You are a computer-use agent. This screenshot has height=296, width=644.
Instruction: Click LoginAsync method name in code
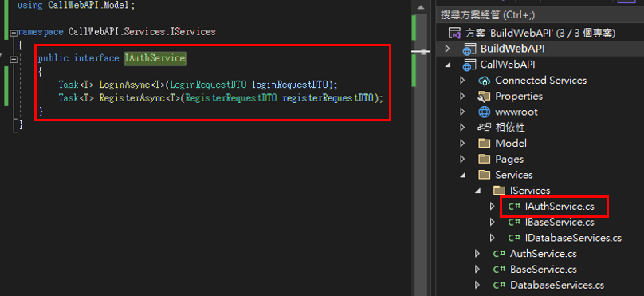[125, 85]
